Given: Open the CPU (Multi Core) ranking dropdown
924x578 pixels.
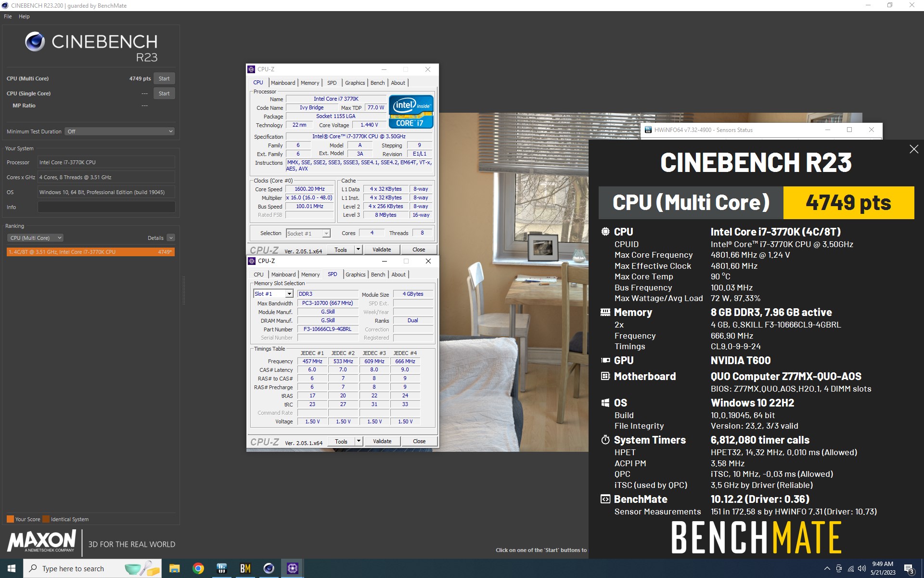Looking at the screenshot, I should tap(35, 238).
